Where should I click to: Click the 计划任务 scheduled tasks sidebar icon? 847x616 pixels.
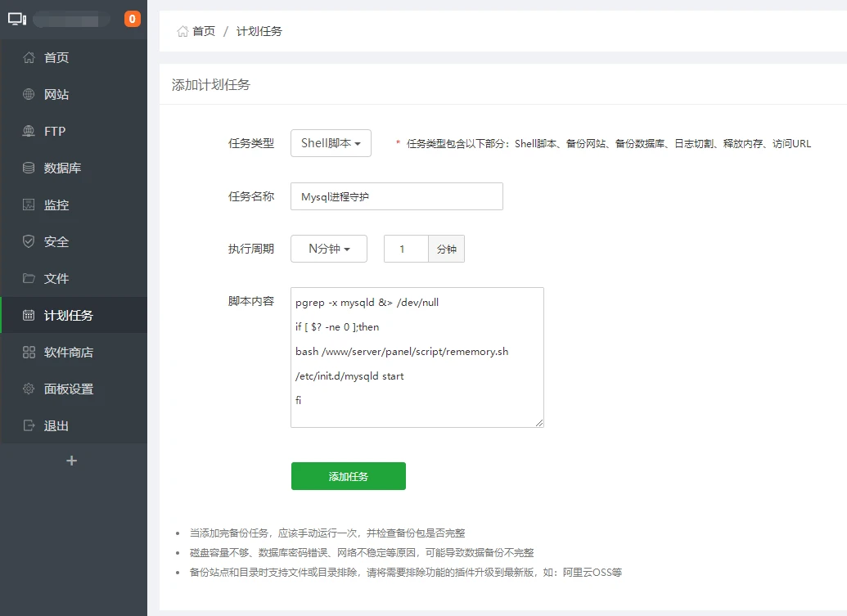pos(28,315)
